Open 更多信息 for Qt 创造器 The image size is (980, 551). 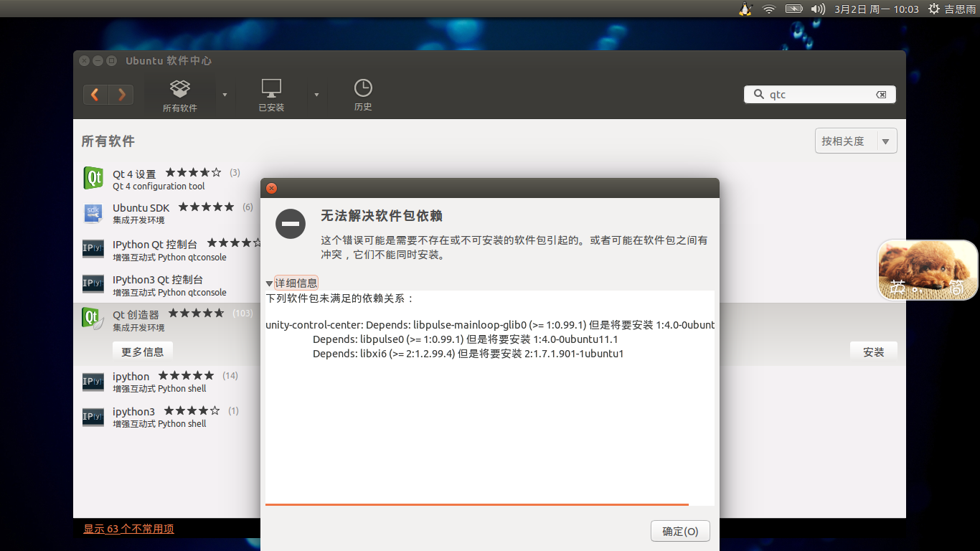tap(142, 352)
